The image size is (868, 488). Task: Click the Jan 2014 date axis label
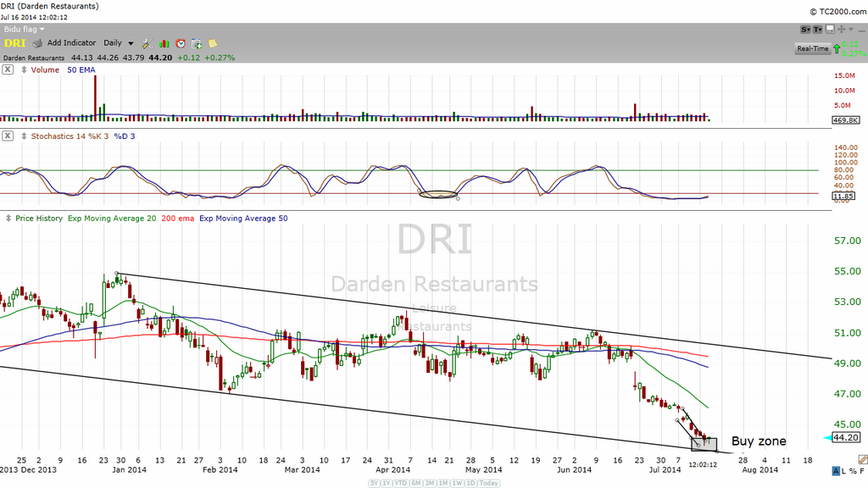point(129,469)
